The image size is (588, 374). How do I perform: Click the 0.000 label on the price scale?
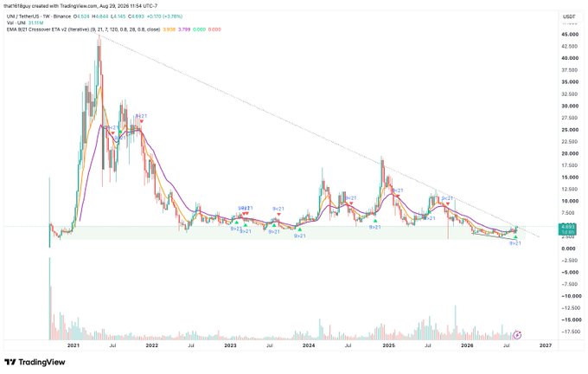click(570, 248)
